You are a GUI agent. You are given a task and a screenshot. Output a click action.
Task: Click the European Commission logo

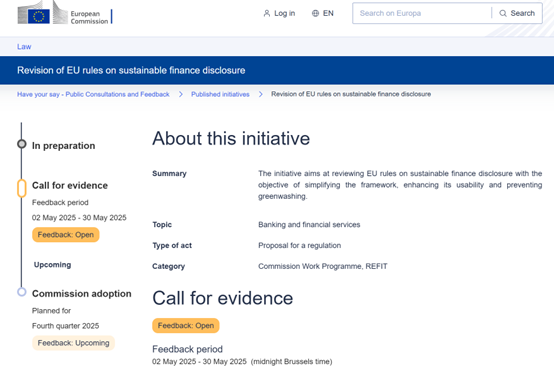click(x=65, y=13)
